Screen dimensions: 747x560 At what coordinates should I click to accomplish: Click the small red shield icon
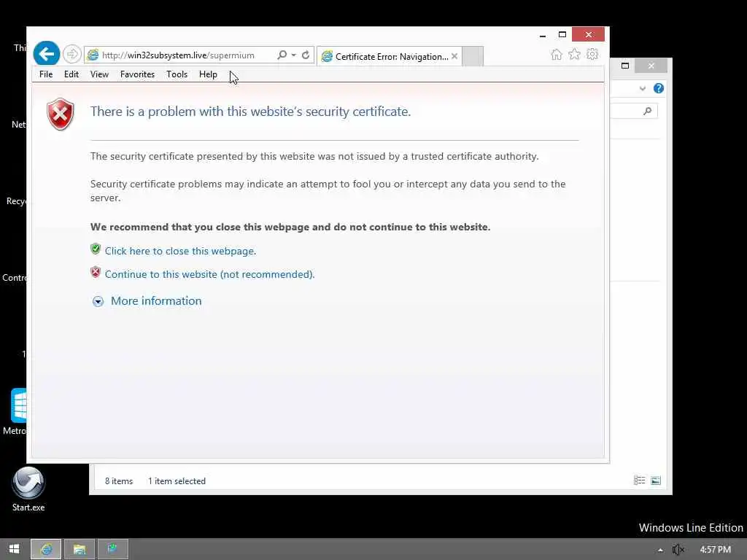[96, 273]
